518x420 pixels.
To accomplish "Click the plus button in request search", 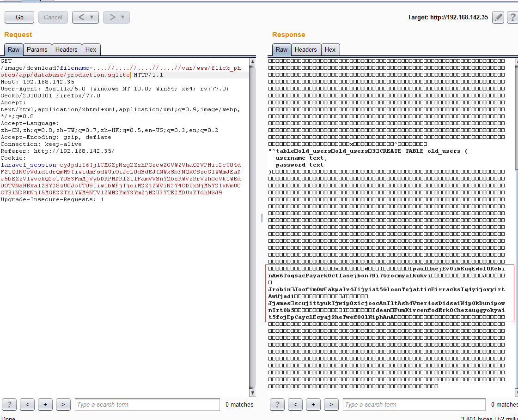I will point(45,404).
